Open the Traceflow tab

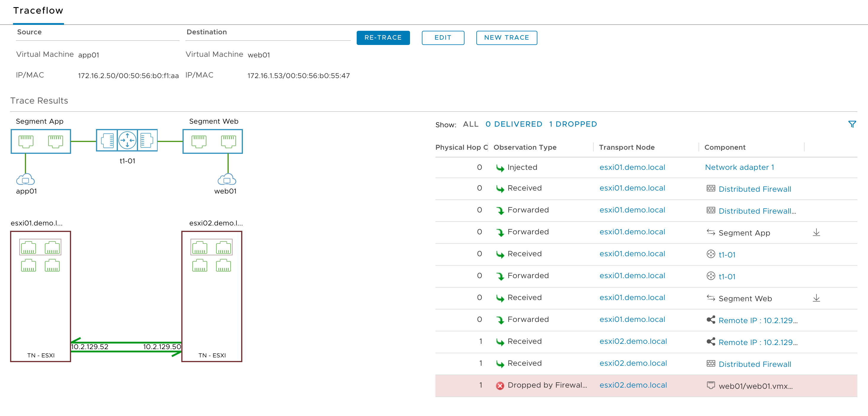click(x=38, y=11)
